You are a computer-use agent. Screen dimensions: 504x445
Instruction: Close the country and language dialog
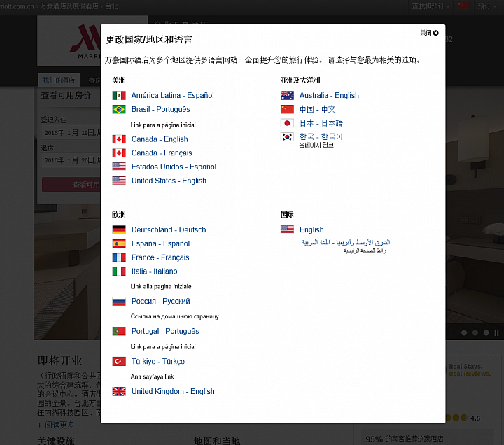pyautogui.click(x=429, y=33)
